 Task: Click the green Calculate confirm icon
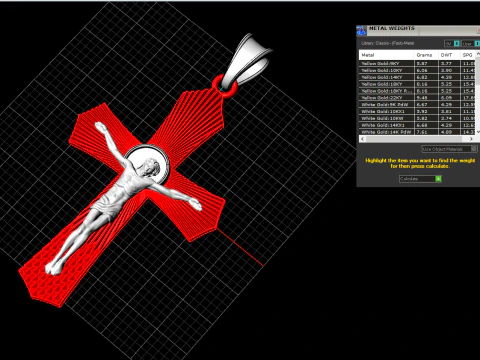(x=438, y=179)
